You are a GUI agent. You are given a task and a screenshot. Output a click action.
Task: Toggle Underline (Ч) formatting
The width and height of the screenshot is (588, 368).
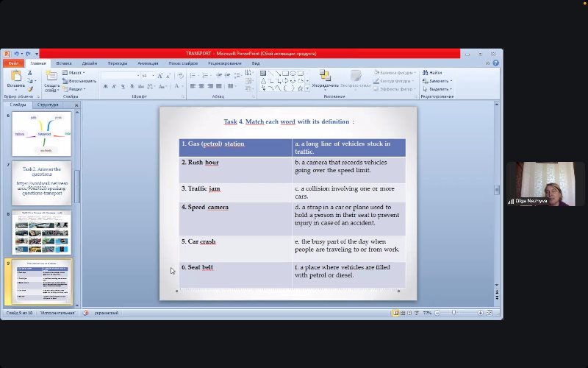[x=123, y=86]
